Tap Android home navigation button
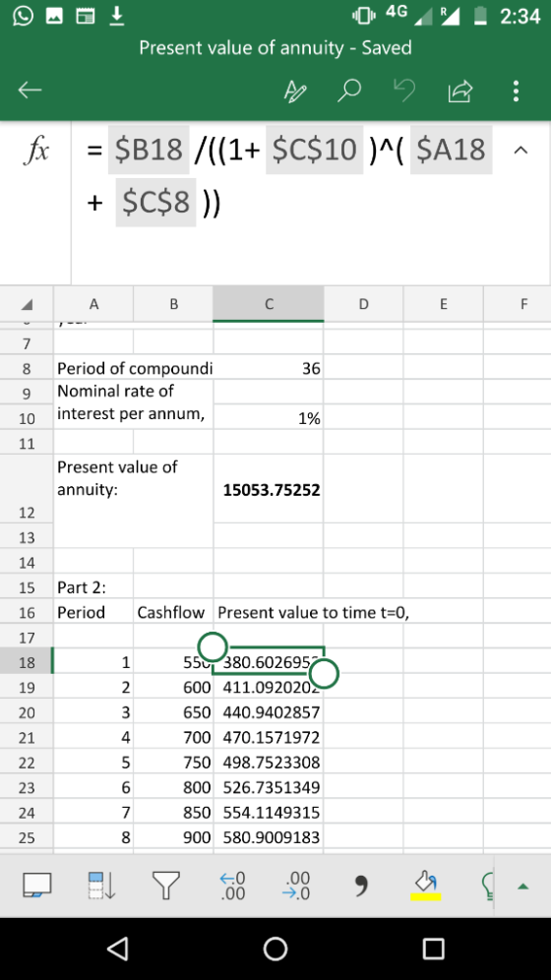This screenshot has width=551, height=980. 275,949
